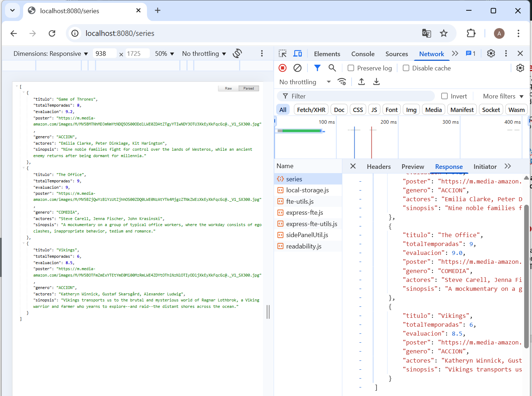
Task: Open the Headers tab
Action: pyautogui.click(x=379, y=167)
